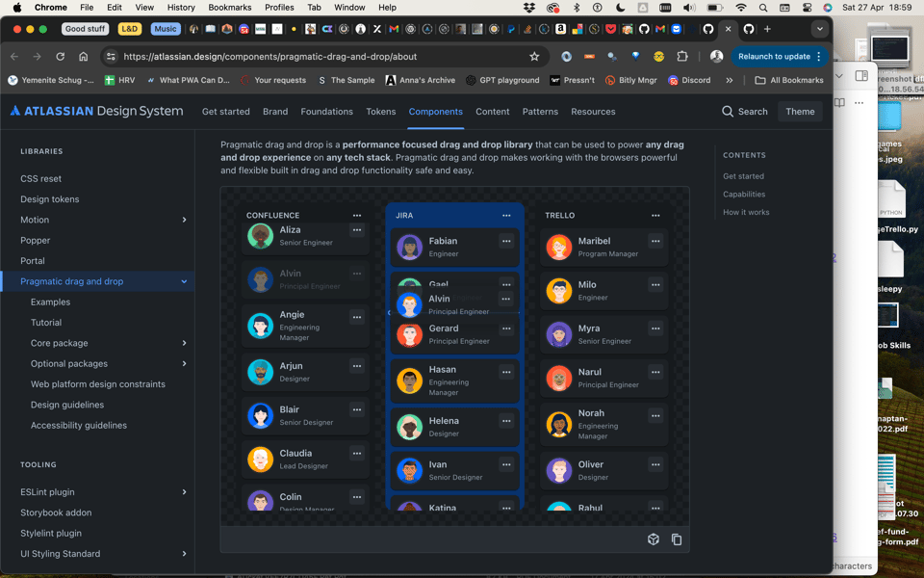Open Maribel's card action menu
The width and height of the screenshot is (924, 578).
(655, 241)
